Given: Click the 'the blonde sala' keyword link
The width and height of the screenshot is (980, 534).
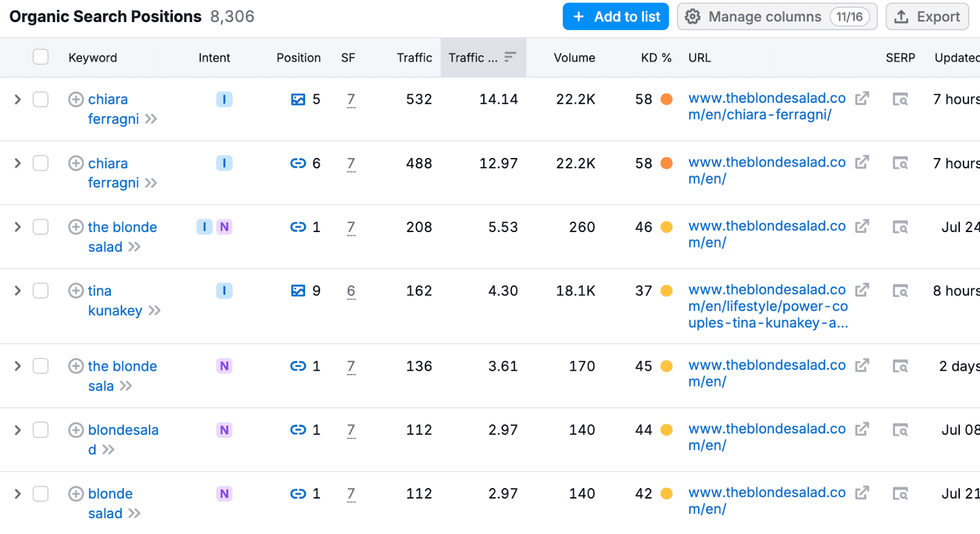Looking at the screenshot, I should pyautogui.click(x=123, y=376).
